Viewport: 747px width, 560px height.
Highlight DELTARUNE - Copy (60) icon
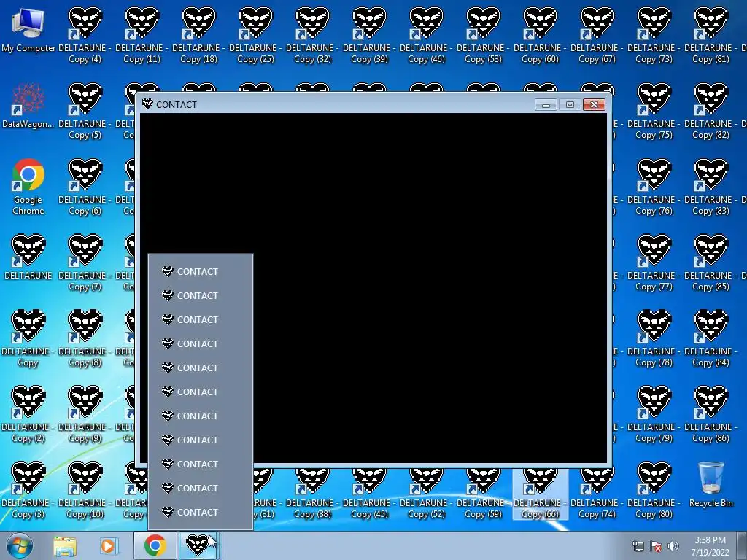pos(540,35)
